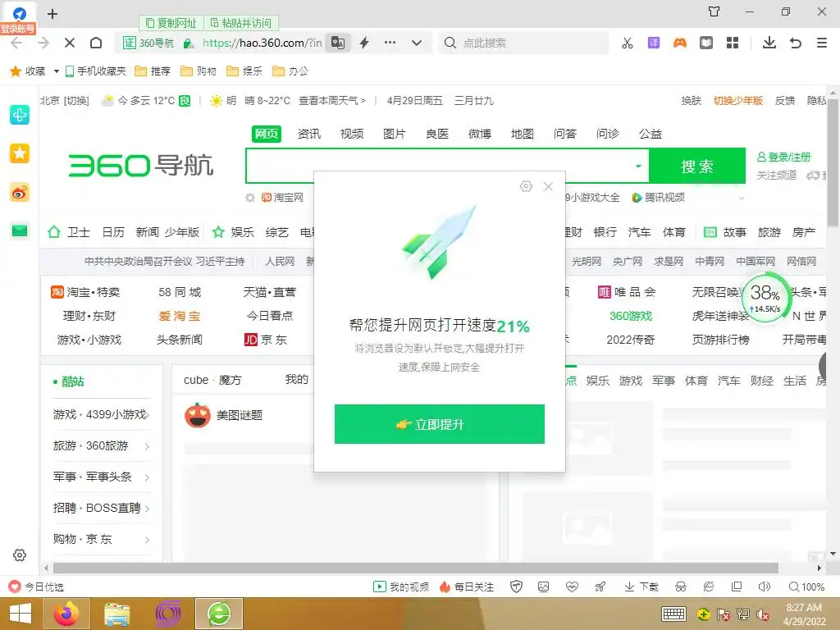Viewport: 840px width, 630px height.
Task: Open Windows Start menu
Action: click(21, 614)
